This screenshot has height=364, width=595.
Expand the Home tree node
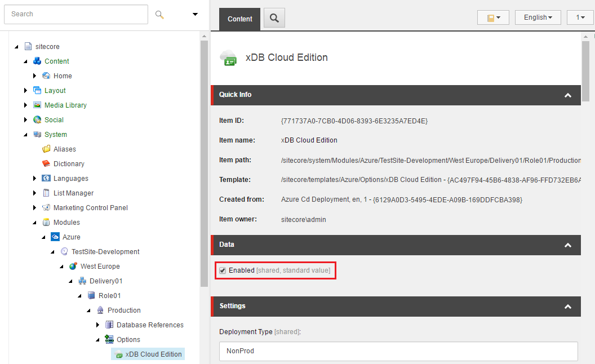[35, 76]
